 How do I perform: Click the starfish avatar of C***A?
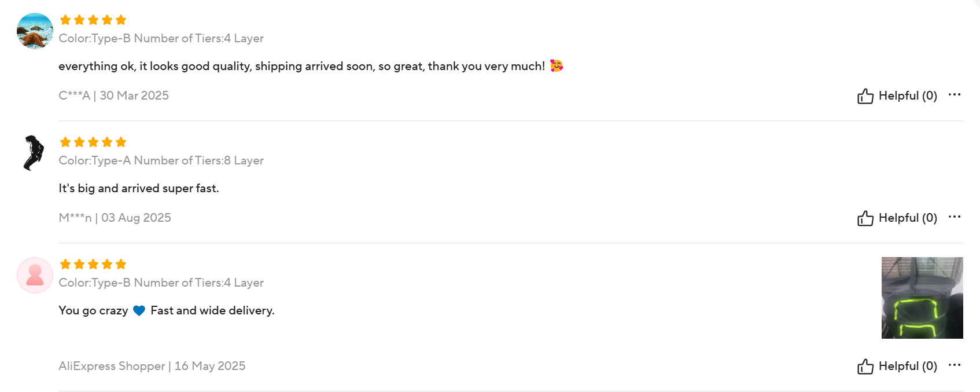click(35, 31)
